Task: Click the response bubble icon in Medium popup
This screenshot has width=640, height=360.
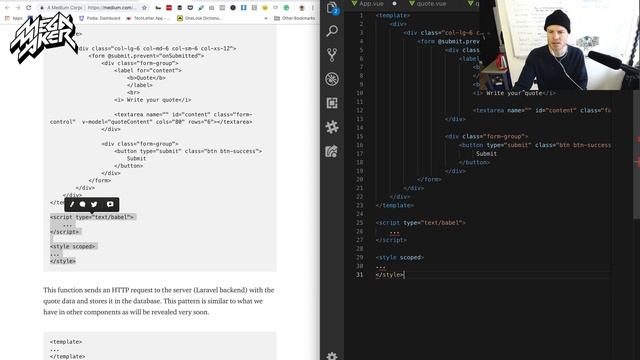Action: (x=83, y=204)
